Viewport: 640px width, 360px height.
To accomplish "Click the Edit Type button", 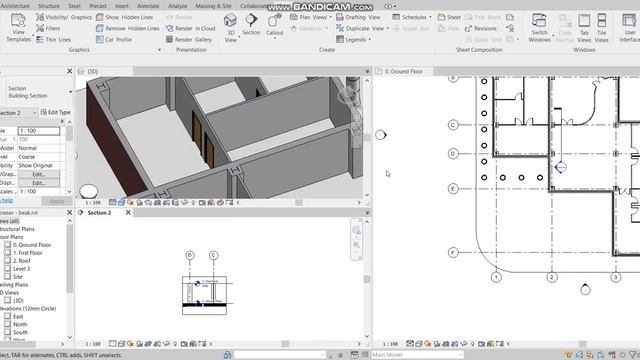I will tap(56, 112).
